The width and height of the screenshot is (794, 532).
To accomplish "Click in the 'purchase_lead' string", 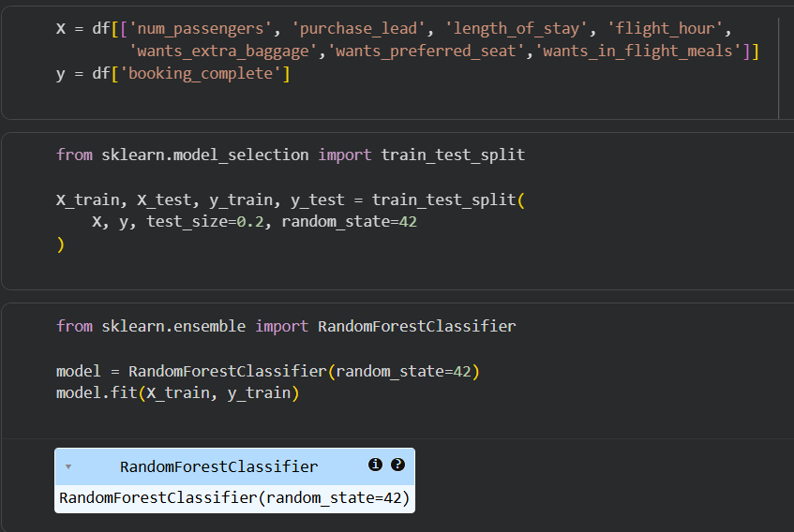I will [x=358, y=29].
